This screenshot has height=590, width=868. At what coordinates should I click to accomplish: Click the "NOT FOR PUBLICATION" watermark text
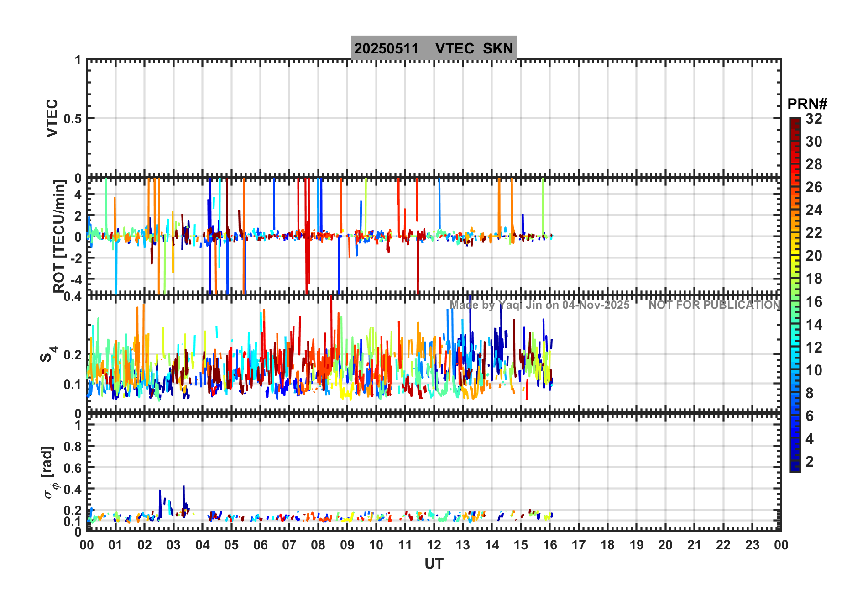(x=714, y=305)
